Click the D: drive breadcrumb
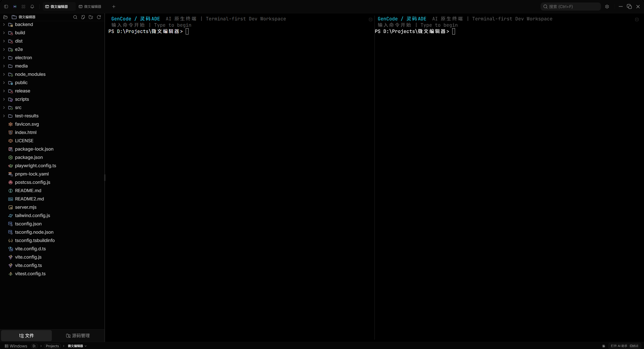 click(x=34, y=346)
